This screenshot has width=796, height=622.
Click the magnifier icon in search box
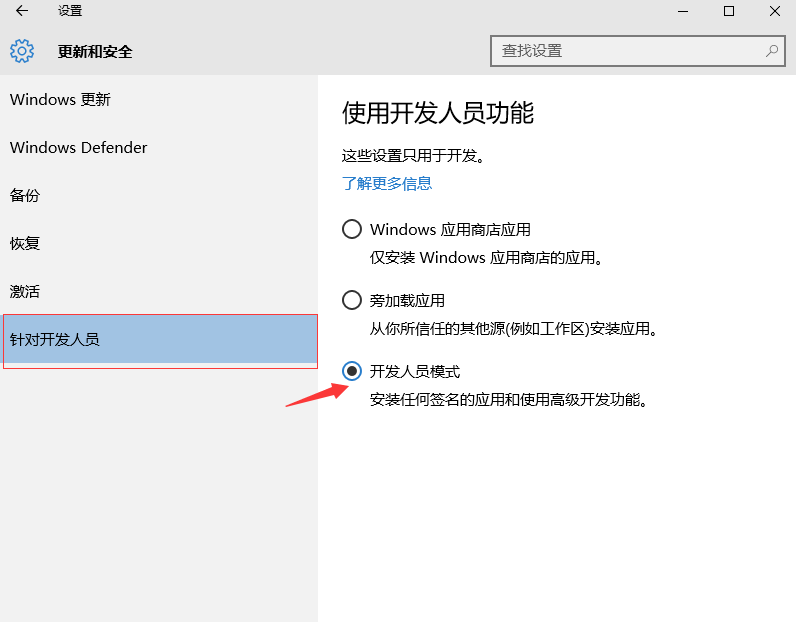pos(772,50)
